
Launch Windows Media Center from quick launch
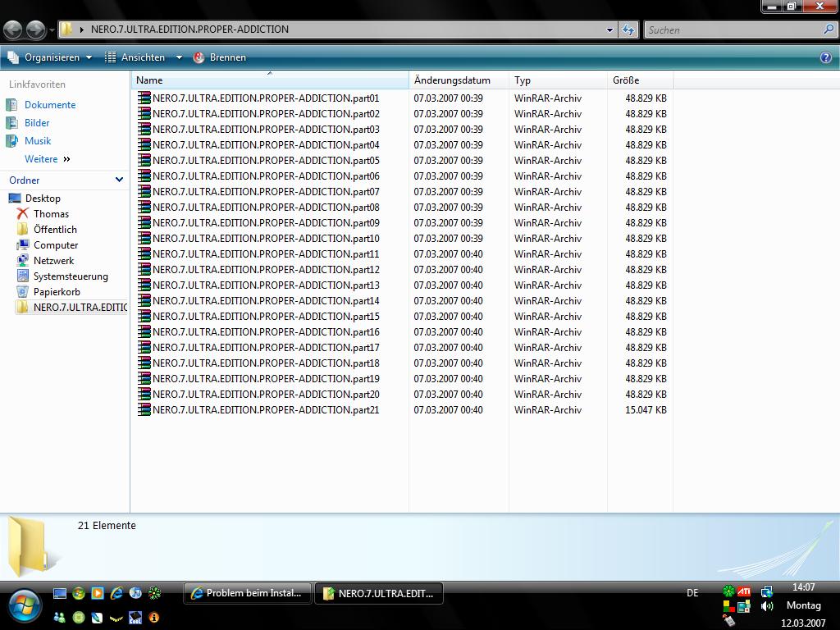(x=79, y=593)
